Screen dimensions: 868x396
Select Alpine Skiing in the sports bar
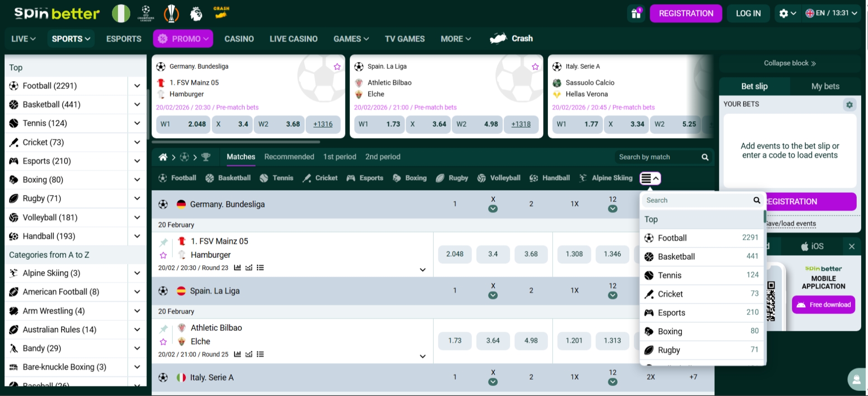(x=606, y=178)
